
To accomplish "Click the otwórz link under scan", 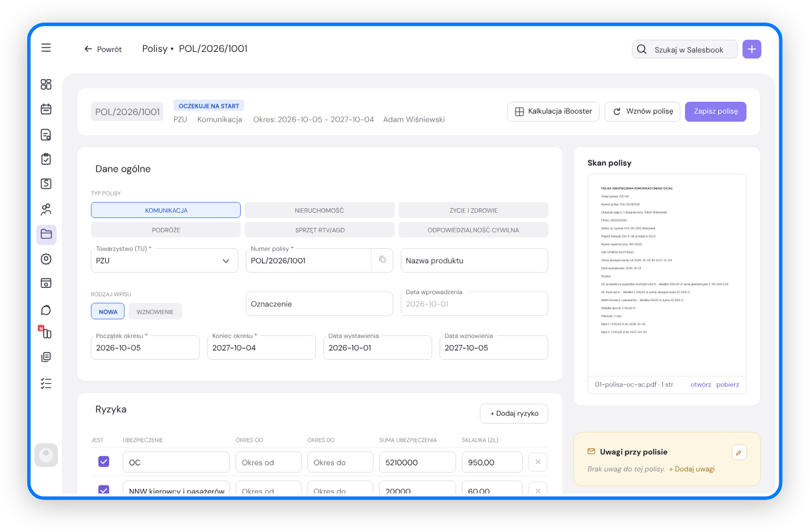I will point(701,384).
